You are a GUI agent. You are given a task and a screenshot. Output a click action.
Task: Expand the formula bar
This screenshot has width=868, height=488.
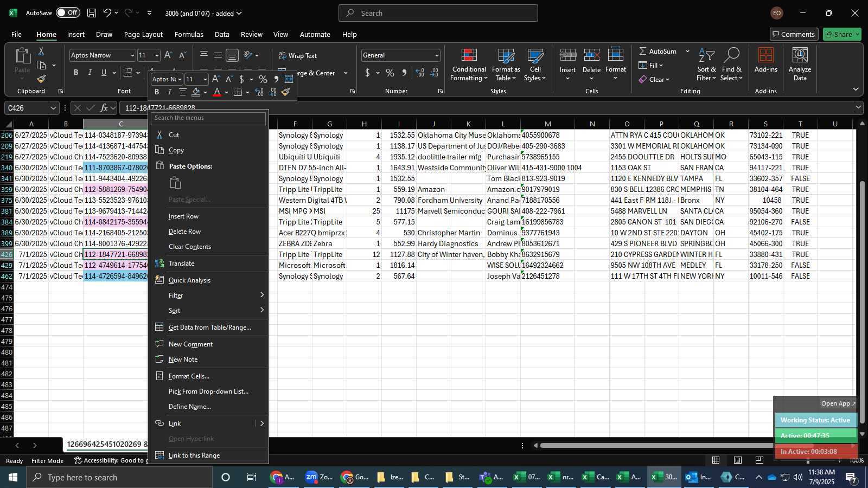pos(858,107)
